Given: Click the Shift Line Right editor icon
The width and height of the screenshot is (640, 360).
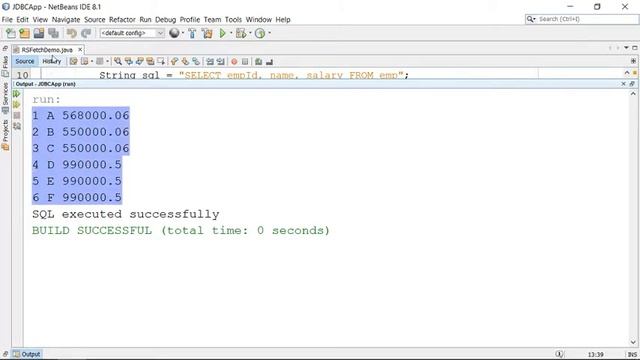Looking at the screenshot, I should click(x=220, y=62).
